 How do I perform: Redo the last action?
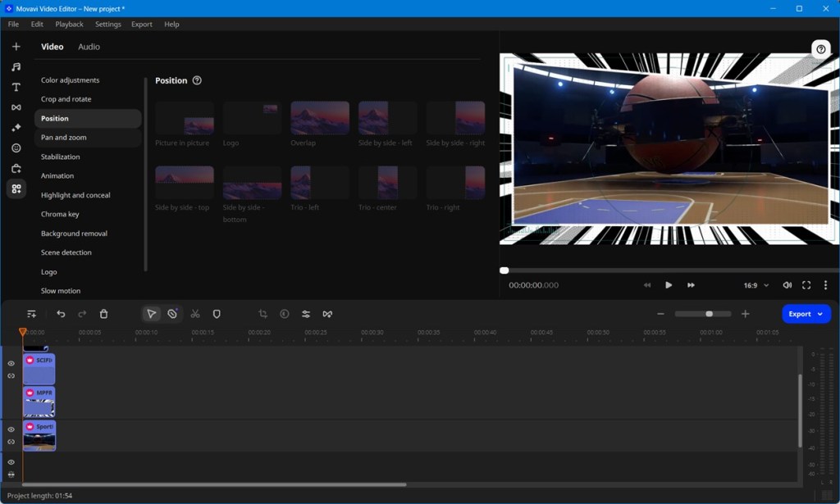(82, 314)
